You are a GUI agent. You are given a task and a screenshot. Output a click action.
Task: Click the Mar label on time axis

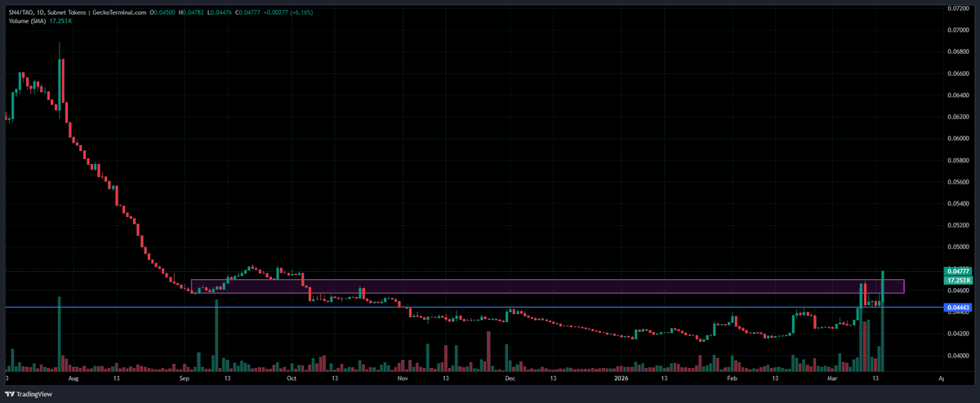832,379
